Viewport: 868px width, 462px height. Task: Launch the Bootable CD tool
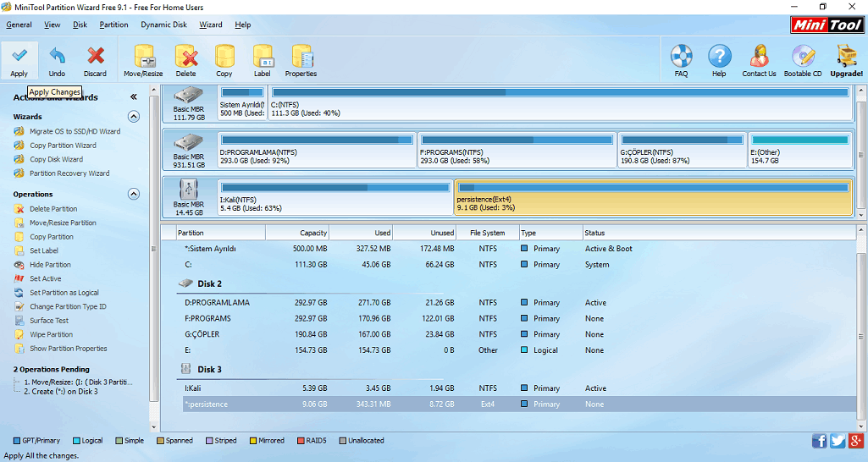(x=803, y=60)
